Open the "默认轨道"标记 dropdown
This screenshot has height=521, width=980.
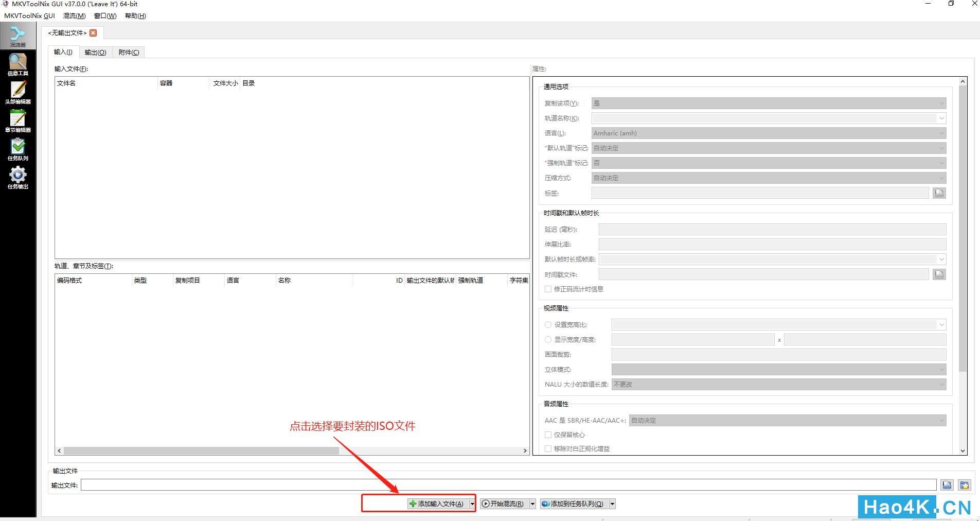click(769, 148)
